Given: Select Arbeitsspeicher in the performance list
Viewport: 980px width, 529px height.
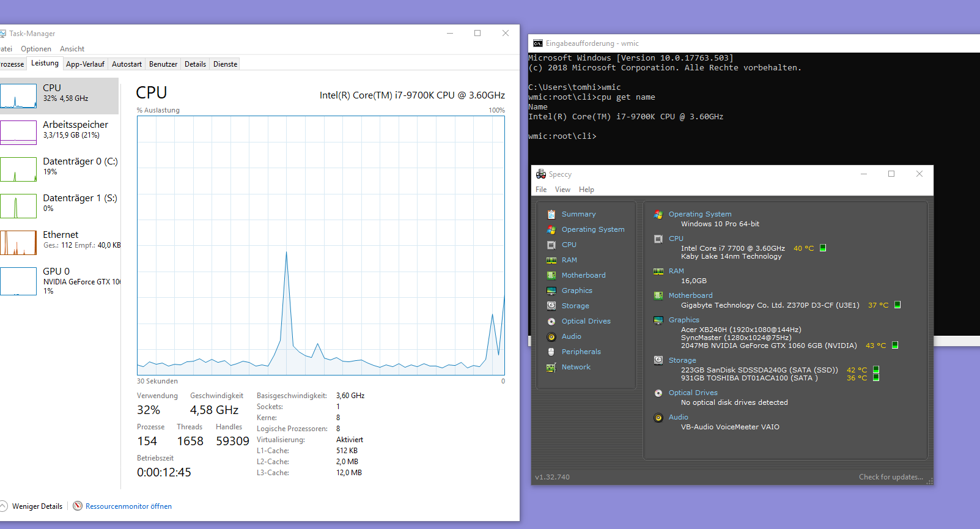Looking at the screenshot, I should (59, 133).
